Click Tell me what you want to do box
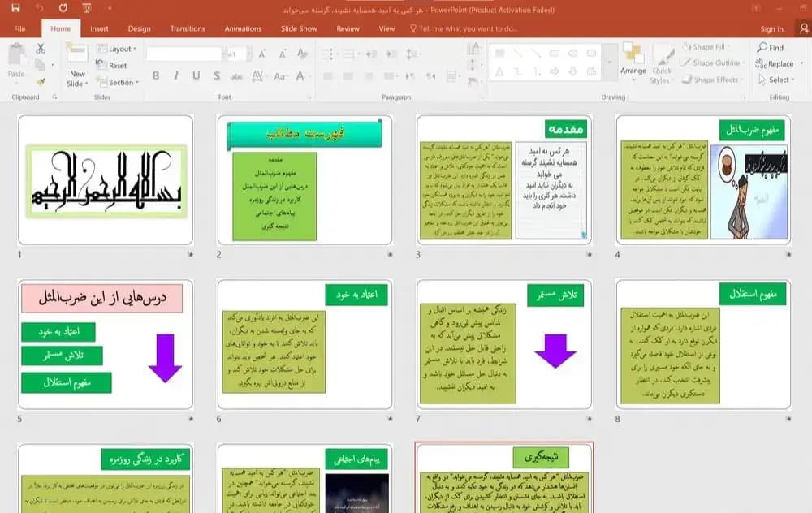This screenshot has height=513, width=812. pos(464,29)
